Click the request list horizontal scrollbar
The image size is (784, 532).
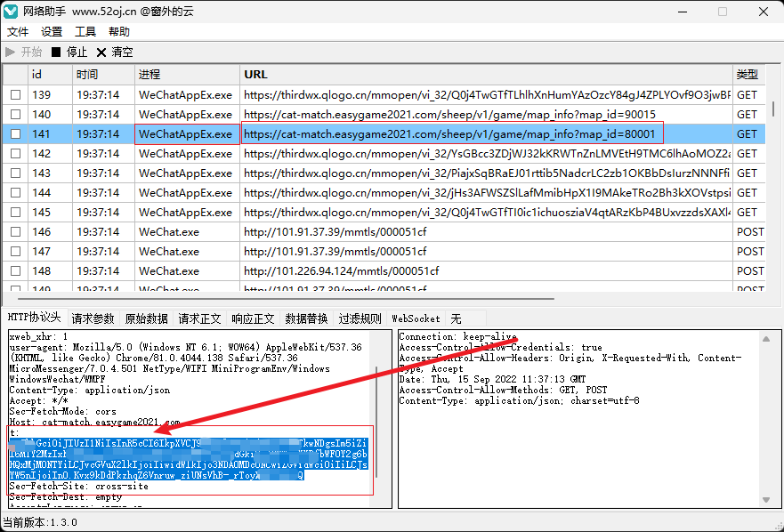click(x=286, y=299)
